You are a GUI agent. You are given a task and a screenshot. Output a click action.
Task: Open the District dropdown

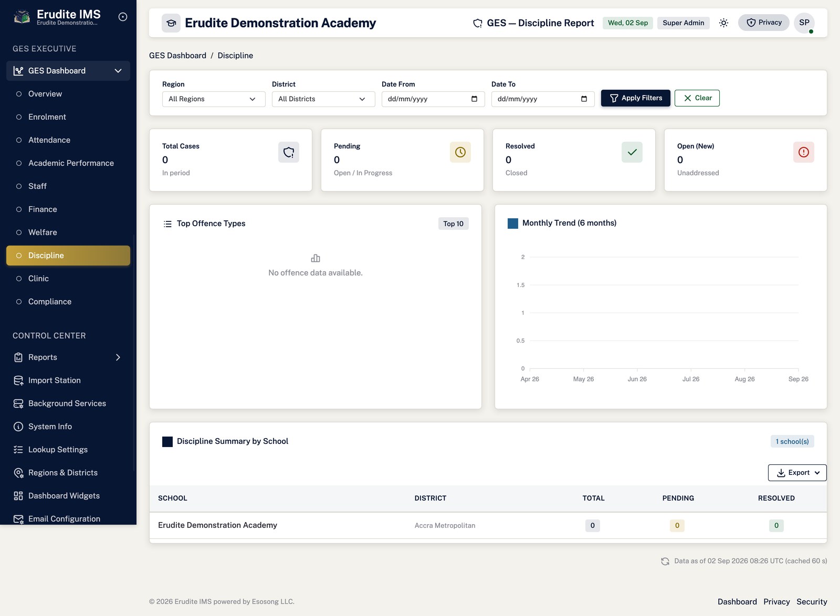point(323,99)
